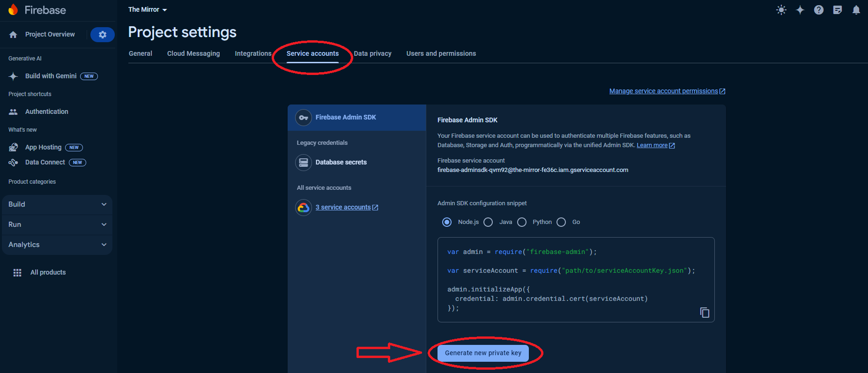Select Database secrets entry
868x373 pixels.
pos(357,163)
